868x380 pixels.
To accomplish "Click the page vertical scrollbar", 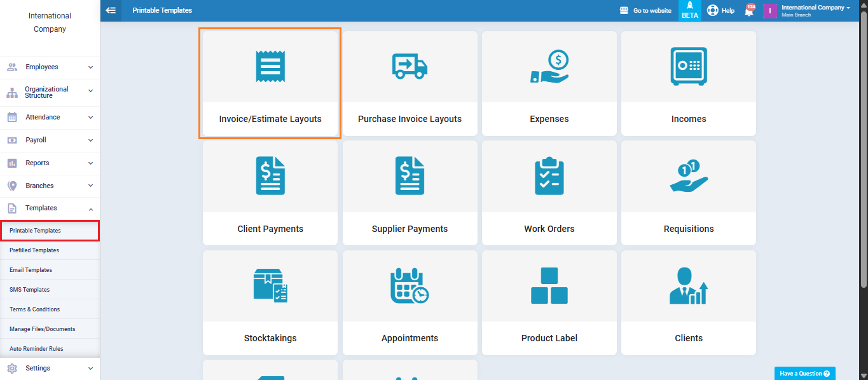I will tap(864, 159).
